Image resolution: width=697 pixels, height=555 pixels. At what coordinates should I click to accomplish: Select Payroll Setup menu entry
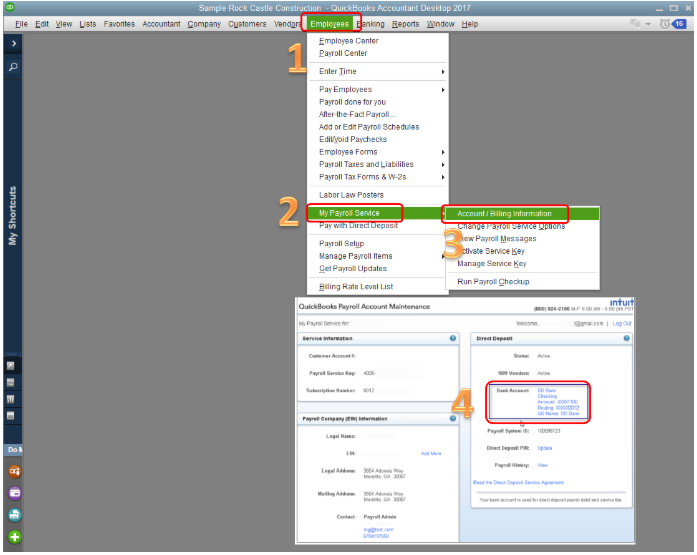[x=341, y=244]
